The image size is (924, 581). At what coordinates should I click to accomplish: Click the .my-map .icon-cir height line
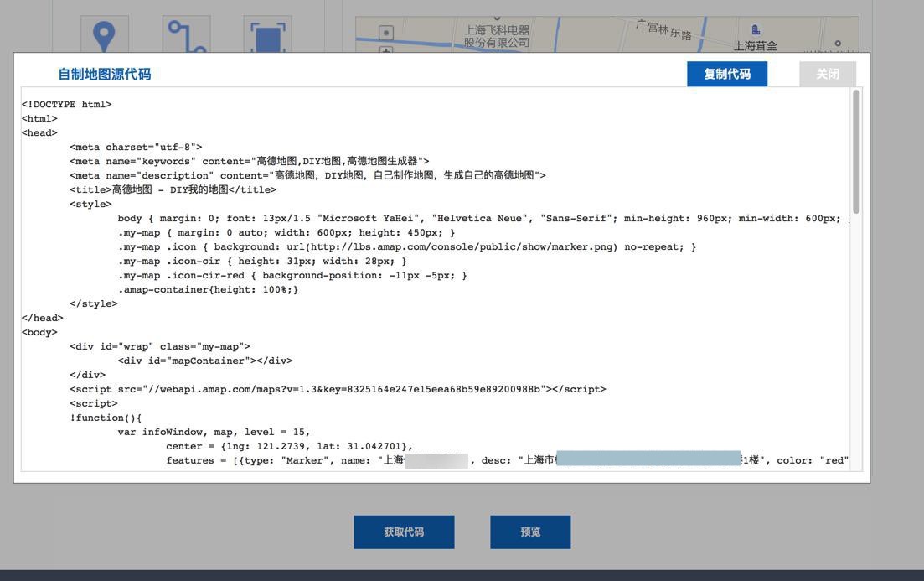coord(262,261)
